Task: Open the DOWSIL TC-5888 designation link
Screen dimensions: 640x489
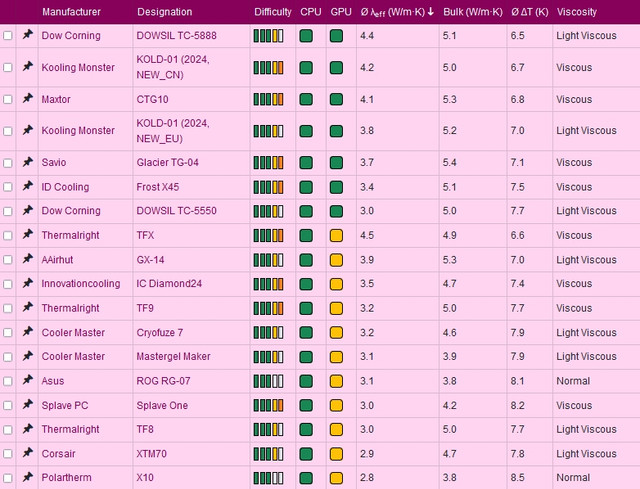Action: tap(176, 36)
